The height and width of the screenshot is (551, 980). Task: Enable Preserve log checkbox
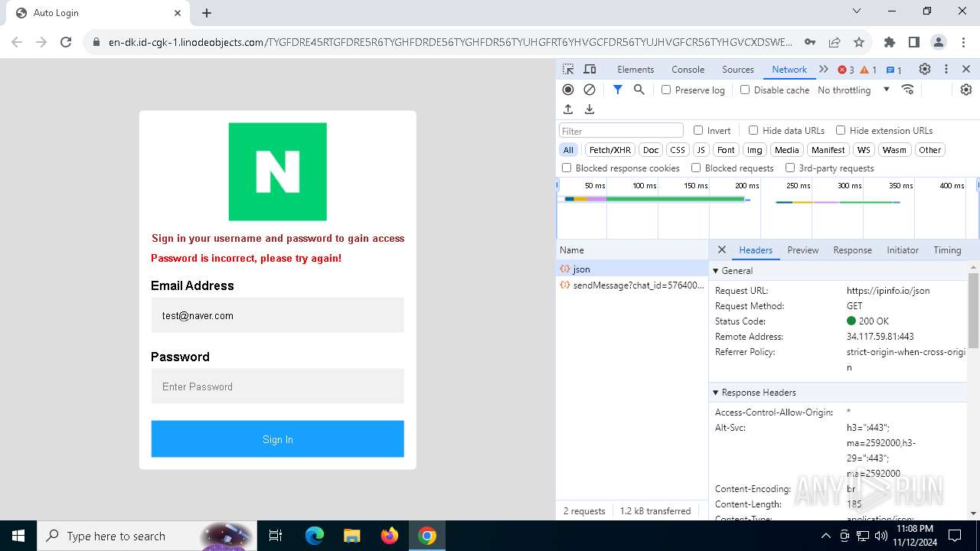[666, 90]
